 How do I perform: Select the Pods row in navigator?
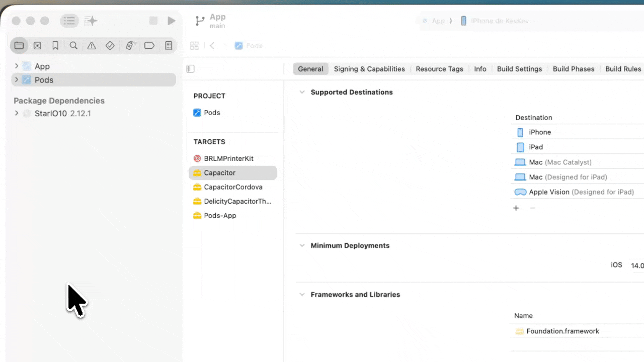(94, 80)
